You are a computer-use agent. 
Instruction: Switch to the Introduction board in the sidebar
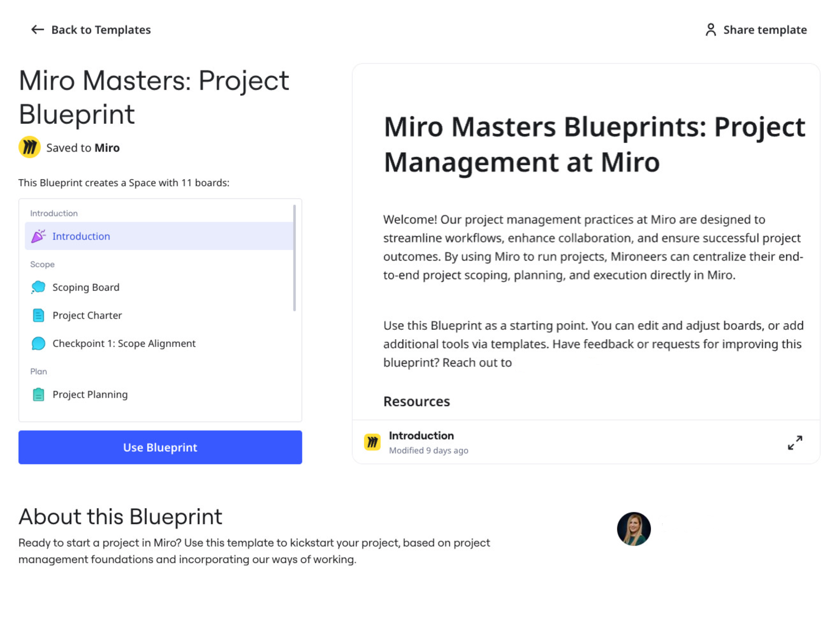[x=81, y=236]
